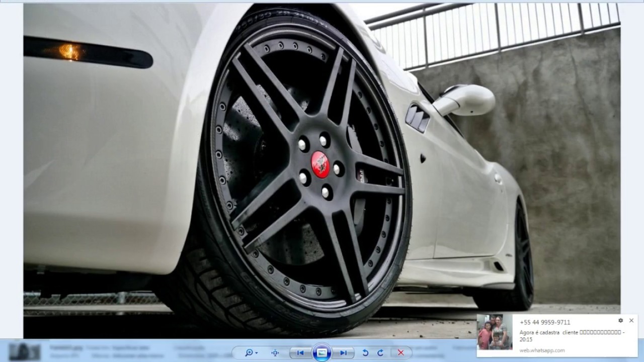Dismiss the WhatsApp notification popup

(x=631, y=320)
